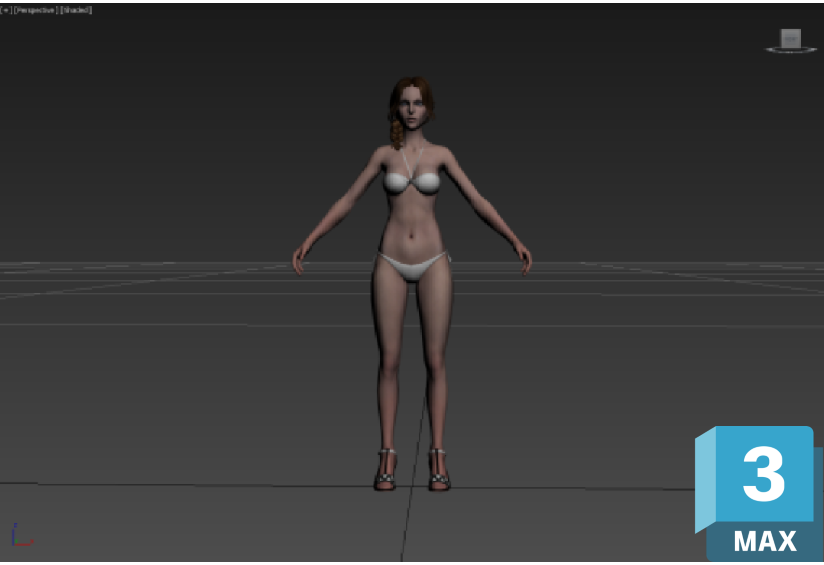
Task: Click the model's hand on the right side
Action: (x=525, y=260)
